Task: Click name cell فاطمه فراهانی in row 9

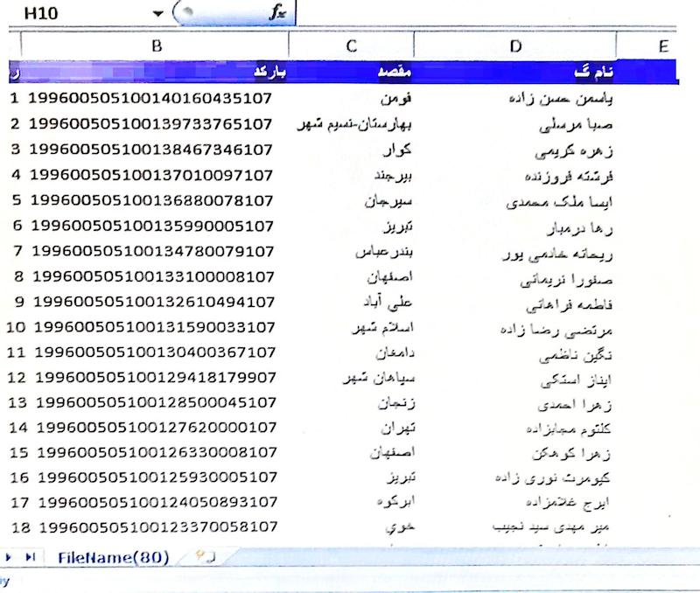Action: point(570,304)
